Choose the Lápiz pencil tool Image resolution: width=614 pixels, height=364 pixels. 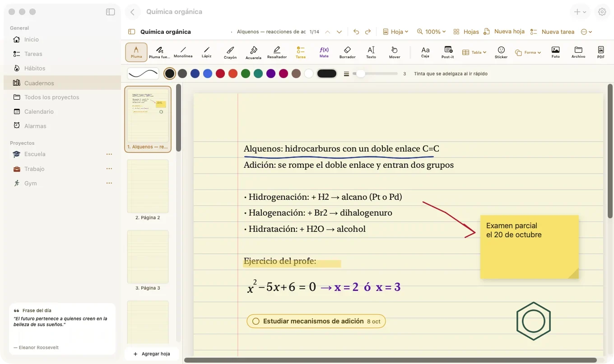206,52
